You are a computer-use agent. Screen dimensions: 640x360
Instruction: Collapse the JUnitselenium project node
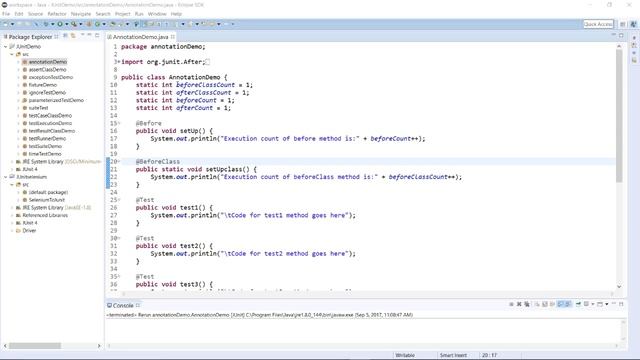click(x=6, y=177)
